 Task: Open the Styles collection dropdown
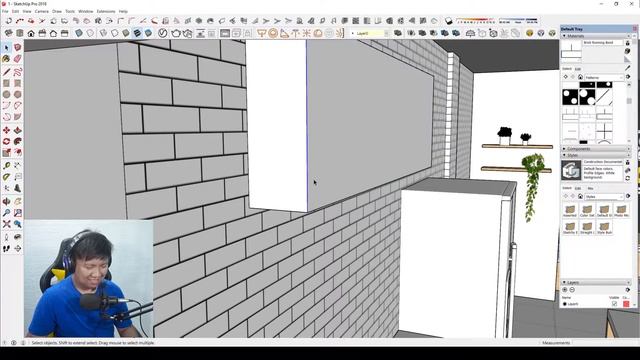(x=604, y=197)
